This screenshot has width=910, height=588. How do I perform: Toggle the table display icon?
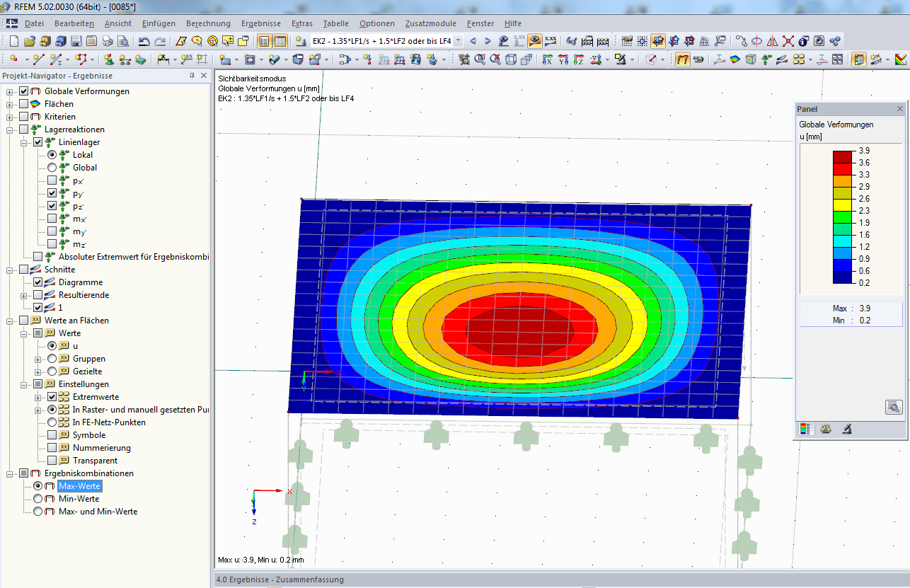pos(280,41)
